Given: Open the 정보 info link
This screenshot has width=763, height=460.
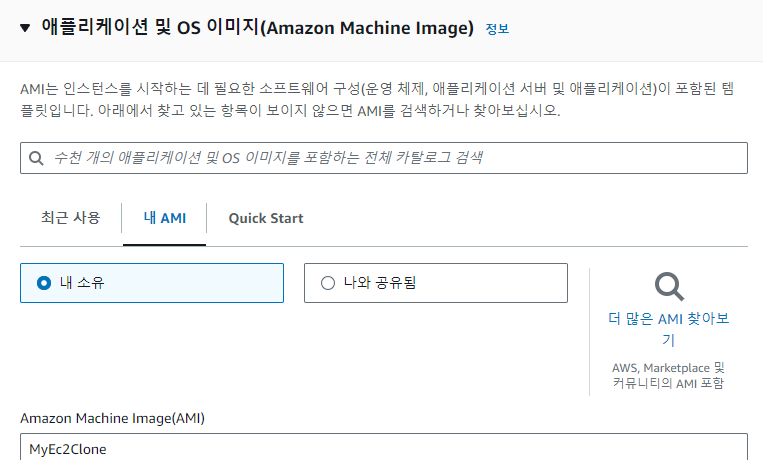Looking at the screenshot, I should pyautogui.click(x=497, y=29).
